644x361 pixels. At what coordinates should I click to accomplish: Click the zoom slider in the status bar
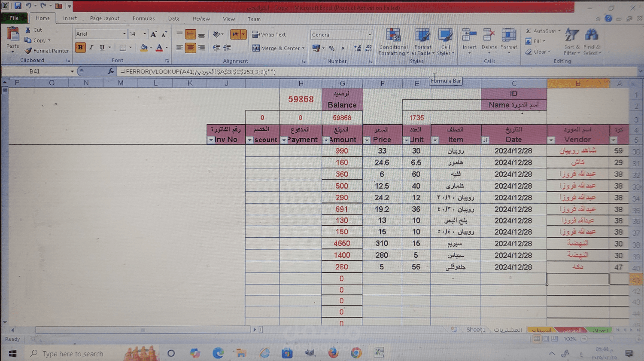tap(612, 339)
